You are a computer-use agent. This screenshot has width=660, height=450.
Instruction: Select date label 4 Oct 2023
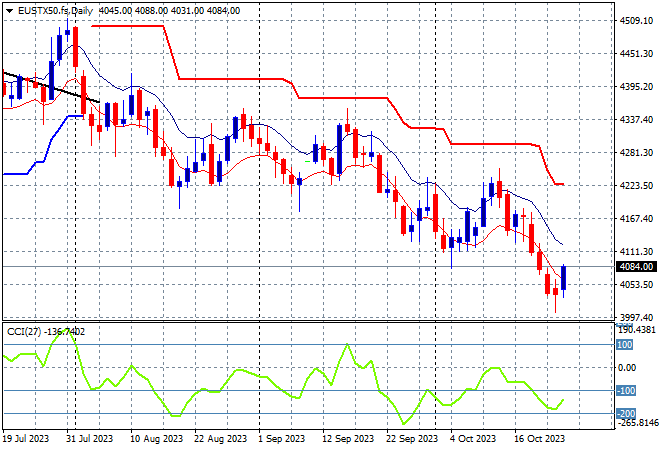473,439
